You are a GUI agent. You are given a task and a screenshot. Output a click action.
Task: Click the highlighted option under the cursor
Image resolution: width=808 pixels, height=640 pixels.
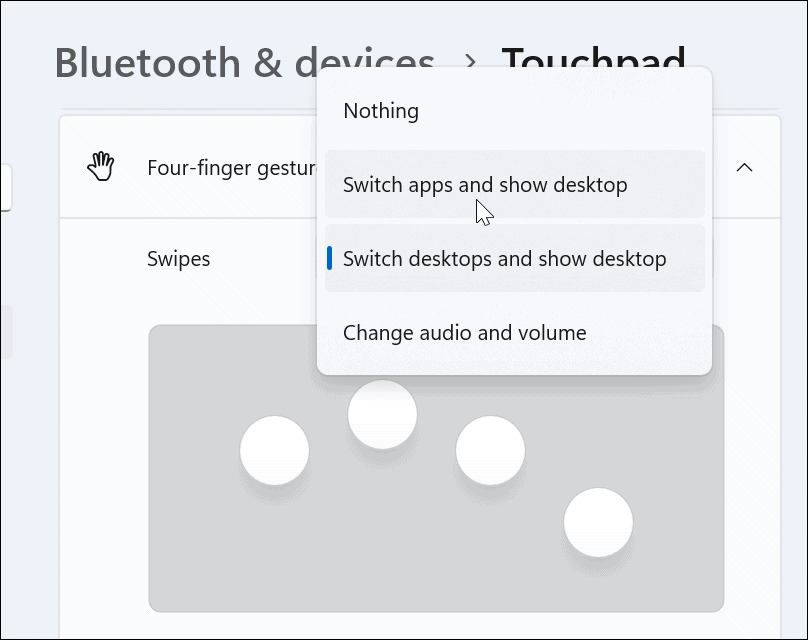(x=485, y=185)
